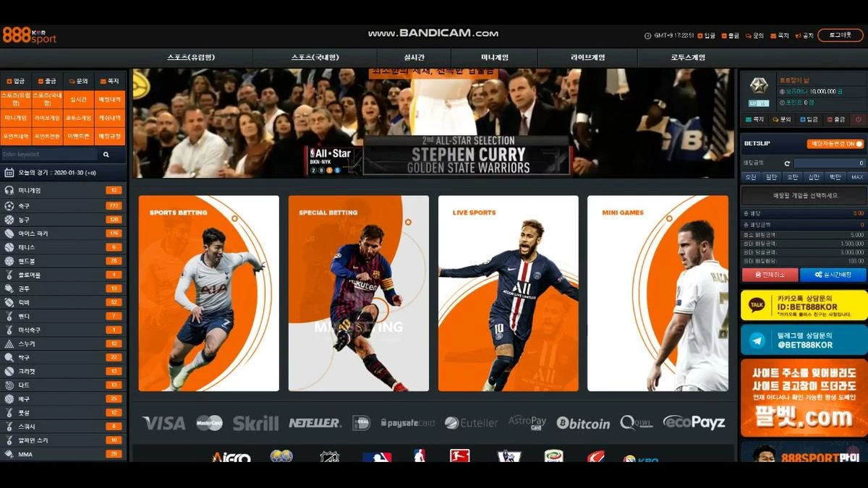Image resolution: width=868 pixels, height=488 pixels.
Task: Open 라이브게임 in the top navigation bar
Action: point(587,58)
